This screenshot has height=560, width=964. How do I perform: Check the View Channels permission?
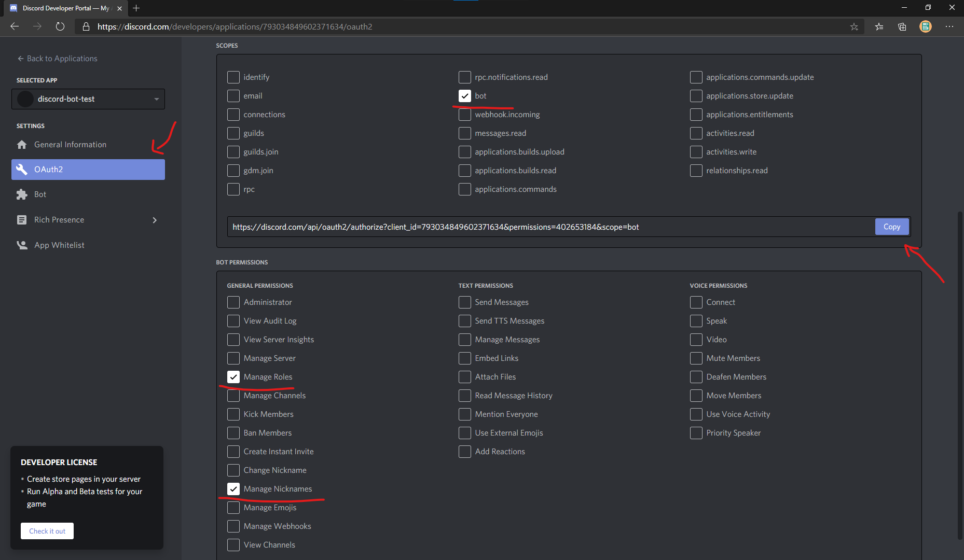[x=233, y=545]
